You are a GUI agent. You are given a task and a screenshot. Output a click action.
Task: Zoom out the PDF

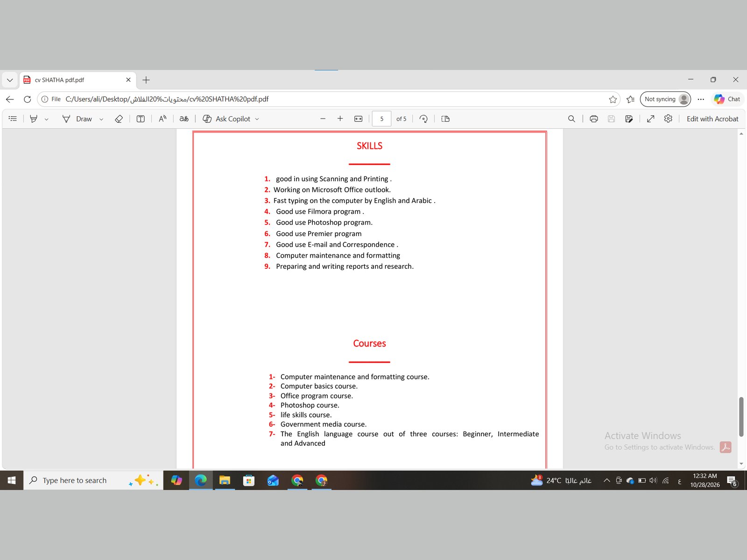coord(323,119)
